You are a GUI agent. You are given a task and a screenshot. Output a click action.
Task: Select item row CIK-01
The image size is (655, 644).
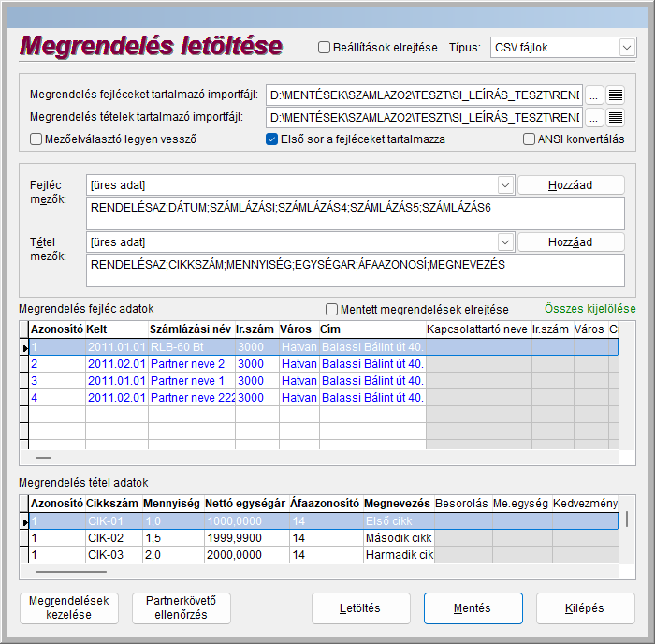324,521
